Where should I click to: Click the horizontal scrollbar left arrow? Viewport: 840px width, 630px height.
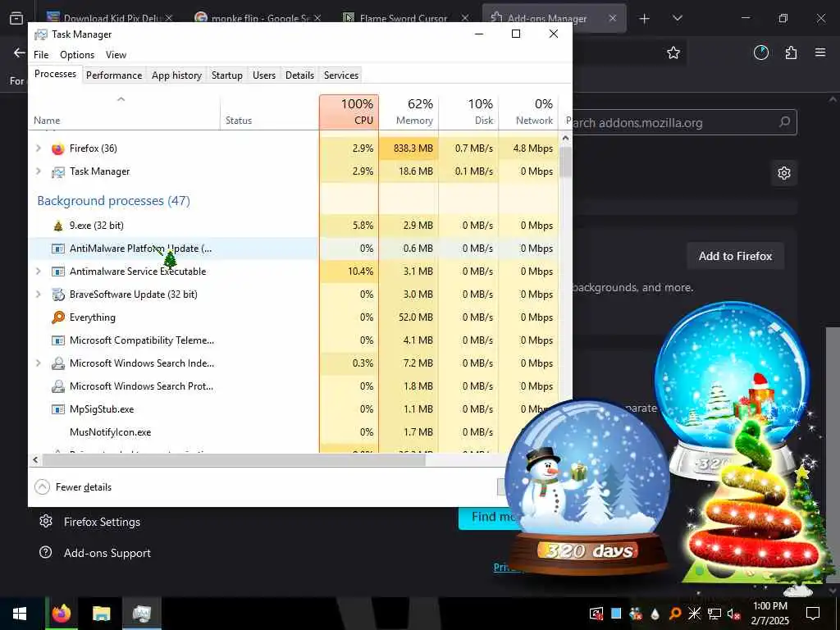click(35, 459)
